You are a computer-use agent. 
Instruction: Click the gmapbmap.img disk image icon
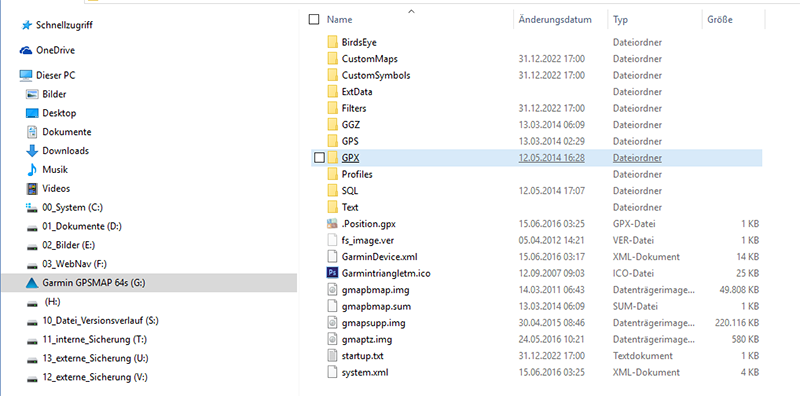[332, 290]
